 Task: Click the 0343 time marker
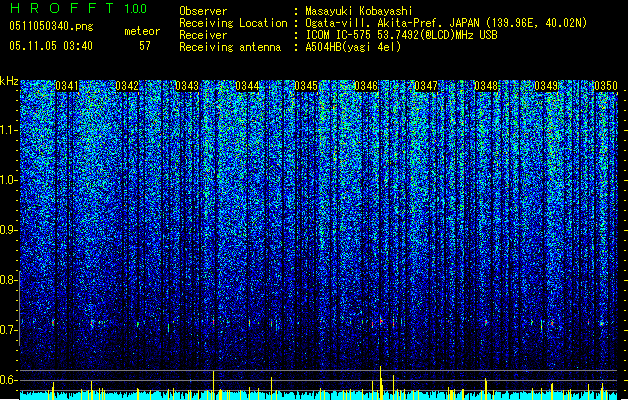pyautogui.click(x=187, y=86)
